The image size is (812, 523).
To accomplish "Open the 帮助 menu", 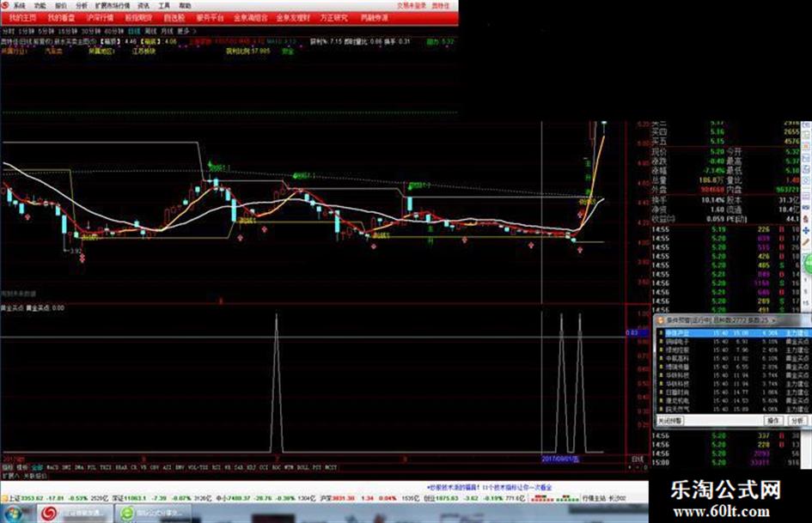I will point(185,6).
